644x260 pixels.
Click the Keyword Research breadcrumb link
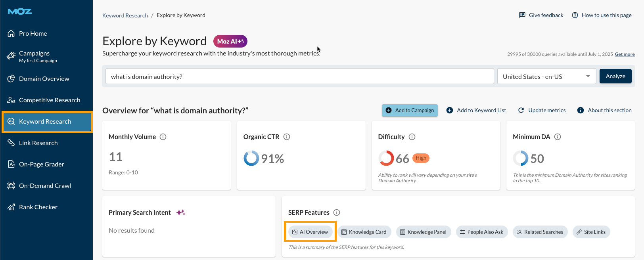pos(125,15)
